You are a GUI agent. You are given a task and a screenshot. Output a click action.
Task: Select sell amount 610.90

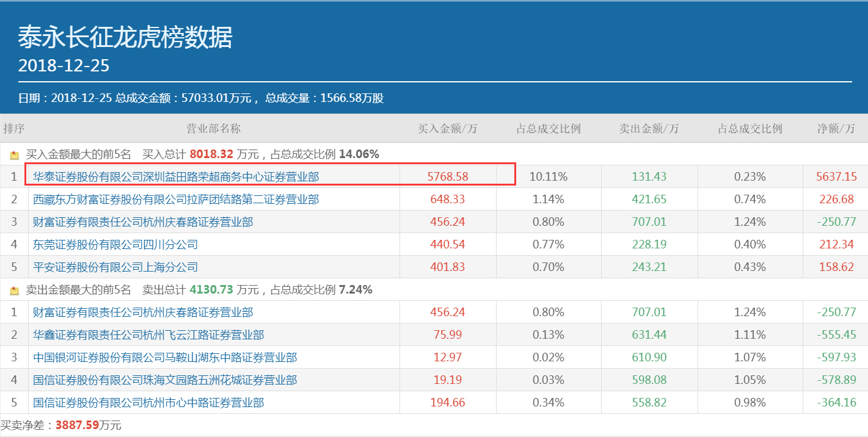[x=649, y=358]
